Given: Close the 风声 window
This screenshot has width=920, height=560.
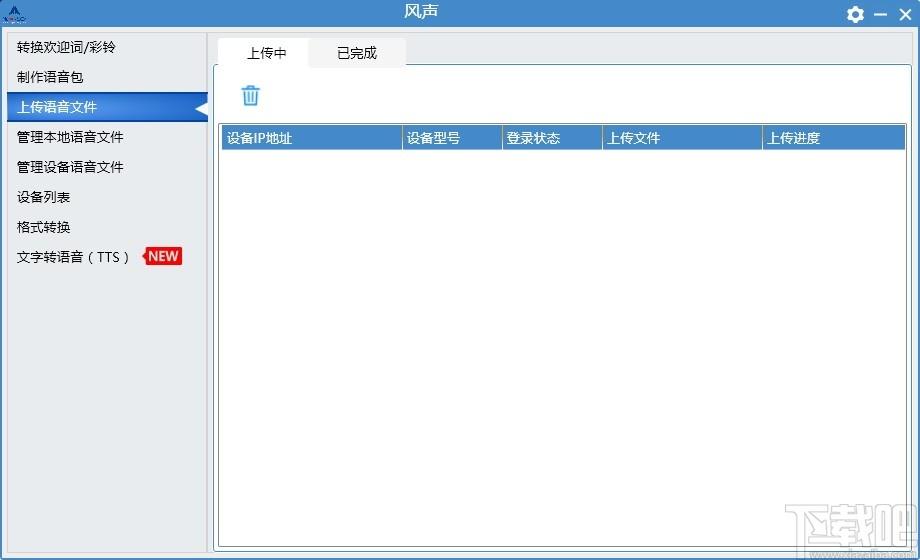Looking at the screenshot, I should point(905,14).
